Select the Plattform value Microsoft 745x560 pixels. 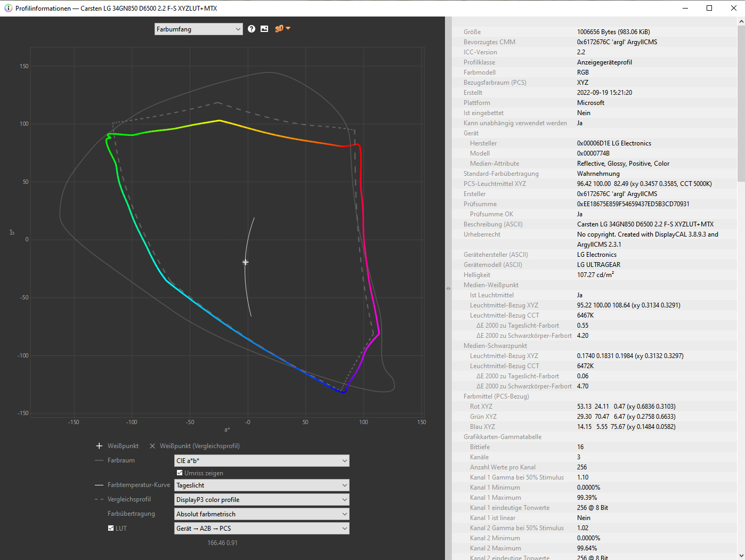[x=590, y=103]
